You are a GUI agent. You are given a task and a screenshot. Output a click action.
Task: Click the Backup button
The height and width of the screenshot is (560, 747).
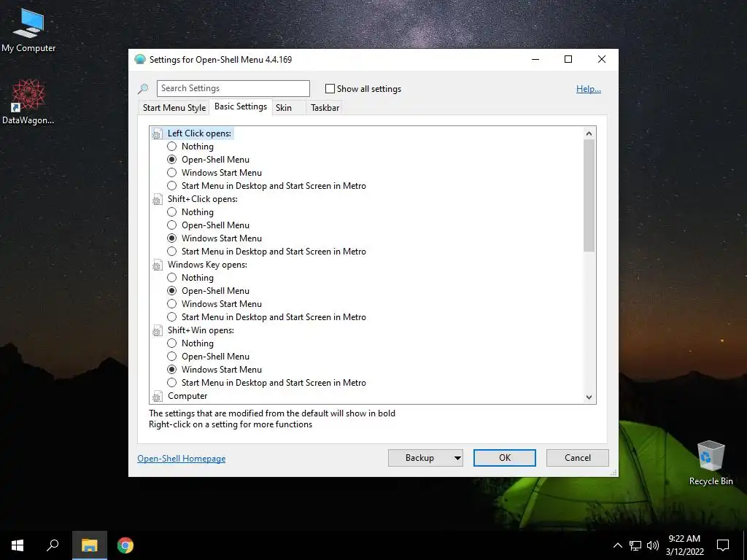[x=419, y=458]
